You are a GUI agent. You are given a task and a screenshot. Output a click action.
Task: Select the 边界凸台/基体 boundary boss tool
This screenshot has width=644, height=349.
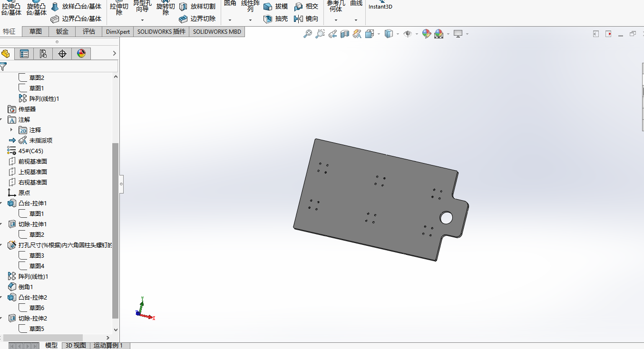(76, 19)
